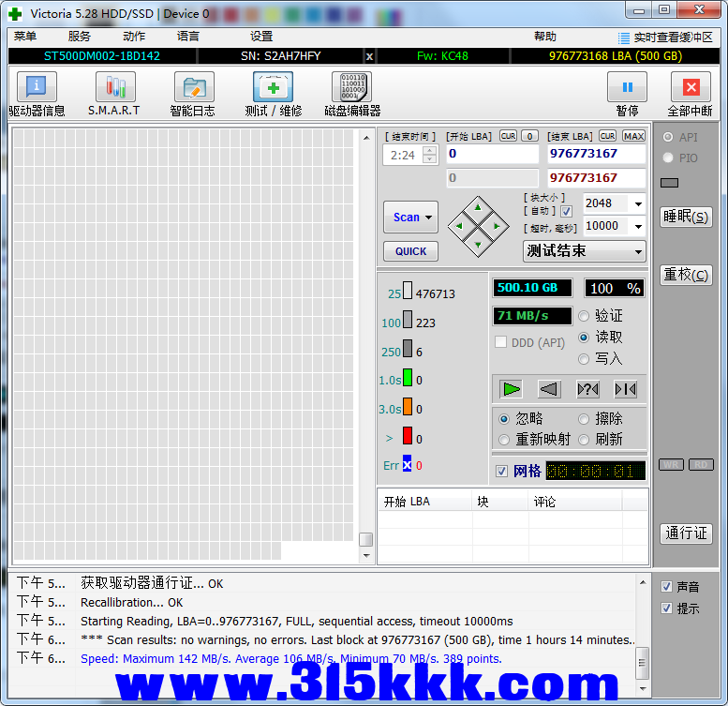Open the Menu (菜单) menu

click(x=25, y=37)
